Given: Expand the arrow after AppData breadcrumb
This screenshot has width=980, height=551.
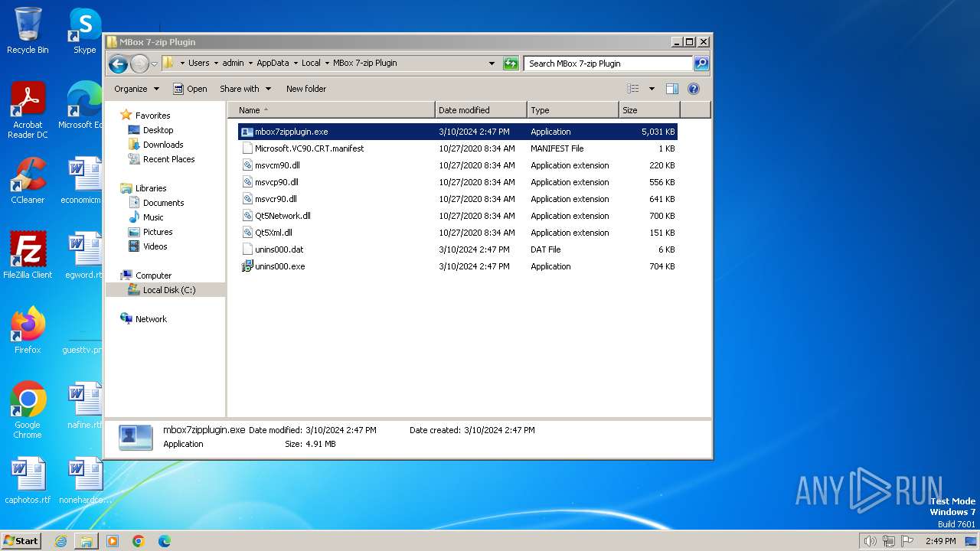Looking at the screenshot, I should point(296,64).
